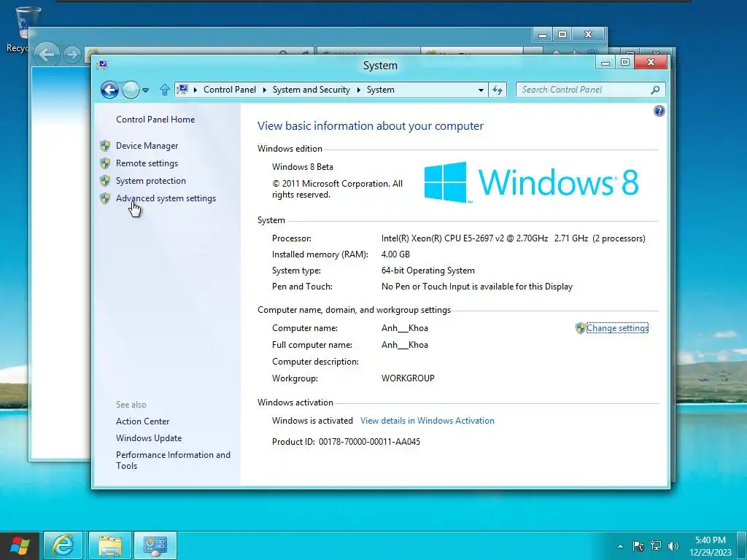Open Remote settings
This screenshot has width=747, height=560.
tap(147, 163)
